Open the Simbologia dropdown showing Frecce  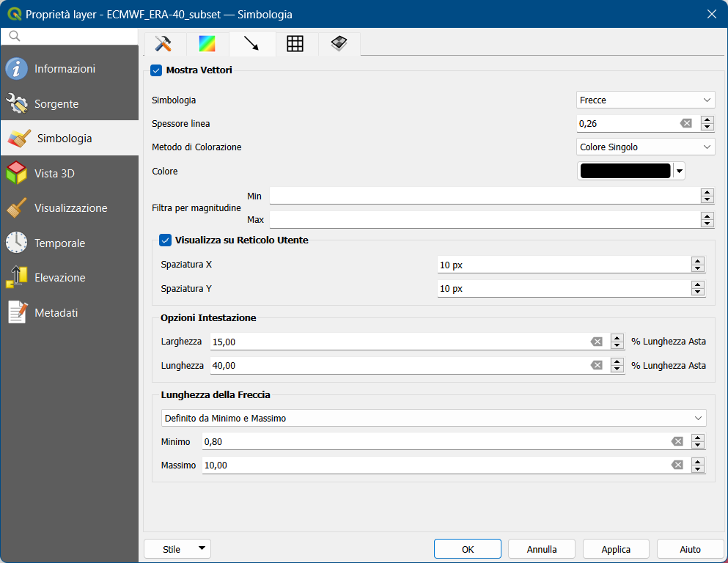pyautogui.click(x=645, y=100)
